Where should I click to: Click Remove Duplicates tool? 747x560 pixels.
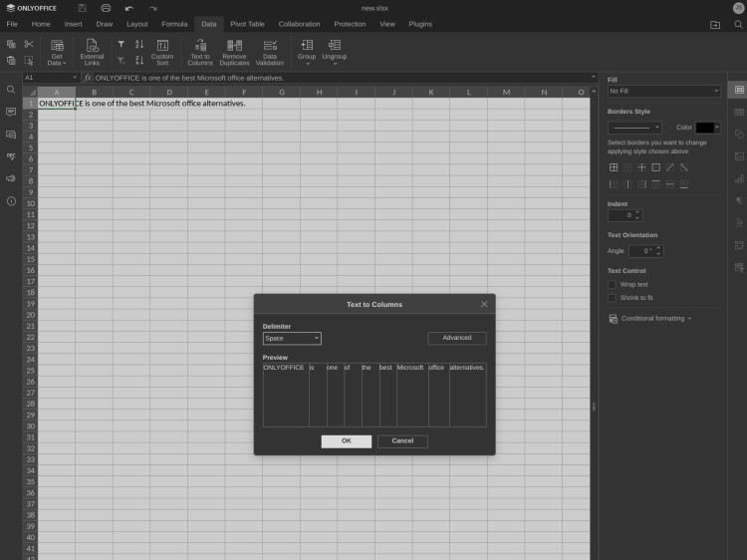point(234,52)
